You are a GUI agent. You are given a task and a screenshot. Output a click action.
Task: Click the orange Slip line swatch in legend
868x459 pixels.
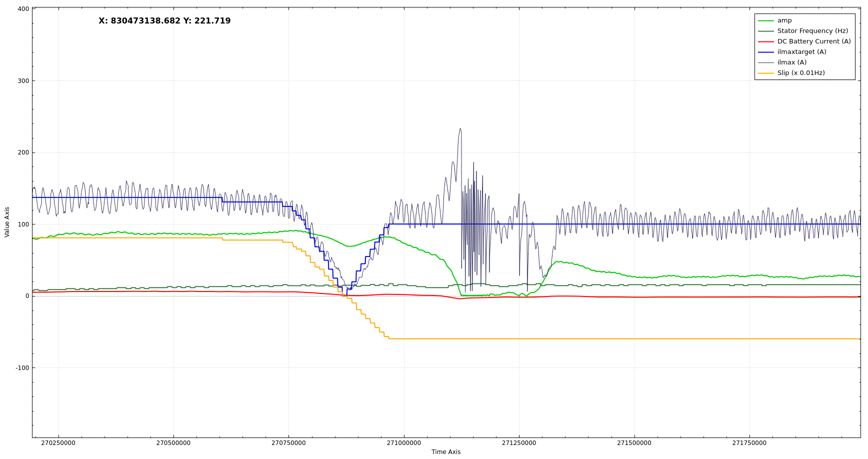tap(765, 73)
